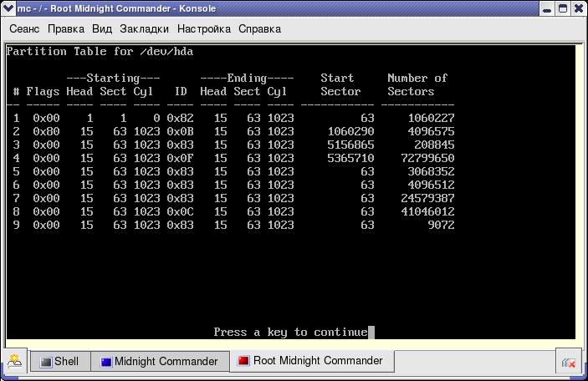
Task: Click the 'Number of' column header
Action: [417, 78]
